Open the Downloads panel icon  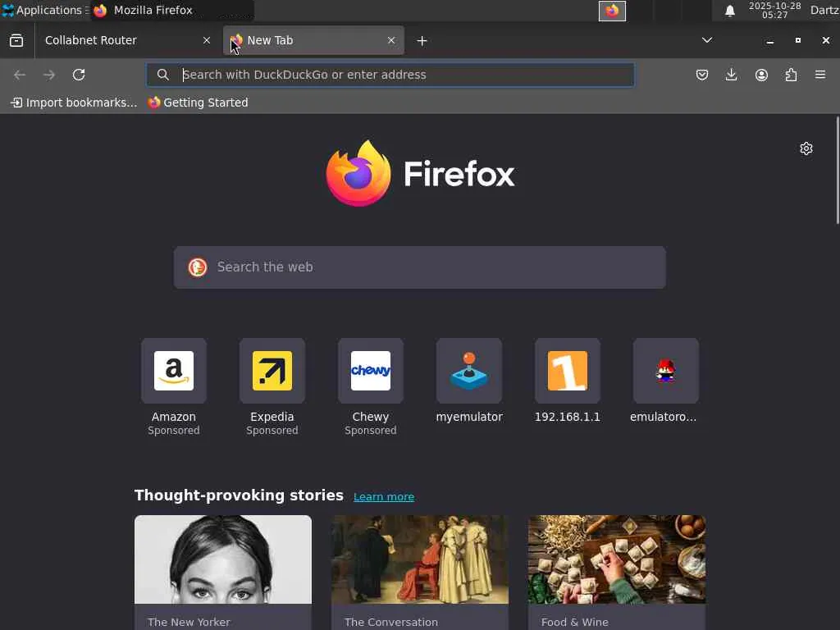(x=731, y=75)
